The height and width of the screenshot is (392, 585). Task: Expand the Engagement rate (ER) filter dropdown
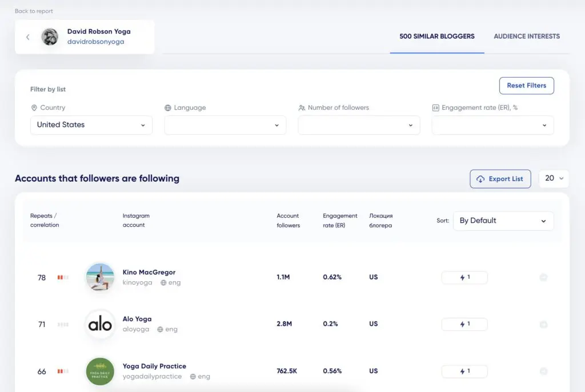click(492, 125)
